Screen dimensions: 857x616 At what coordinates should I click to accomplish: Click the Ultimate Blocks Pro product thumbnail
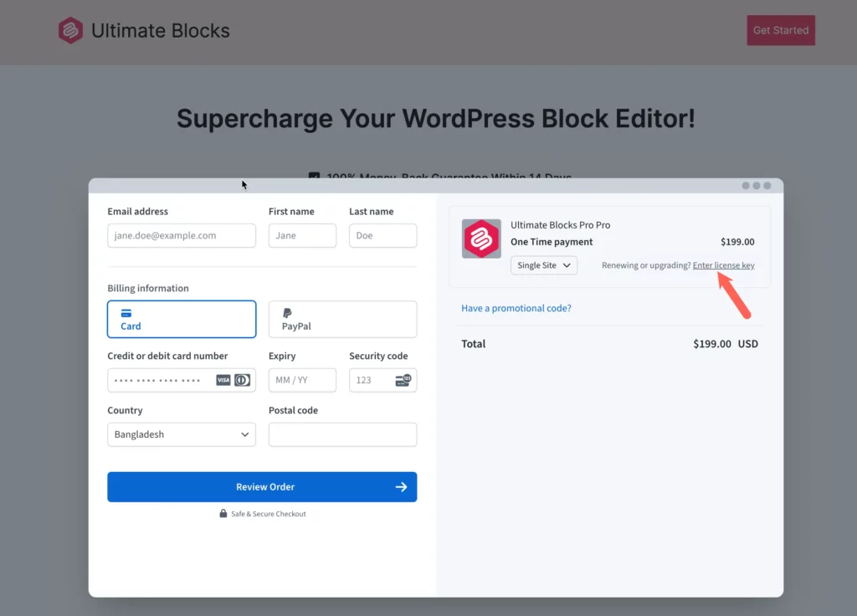[481, 239]
